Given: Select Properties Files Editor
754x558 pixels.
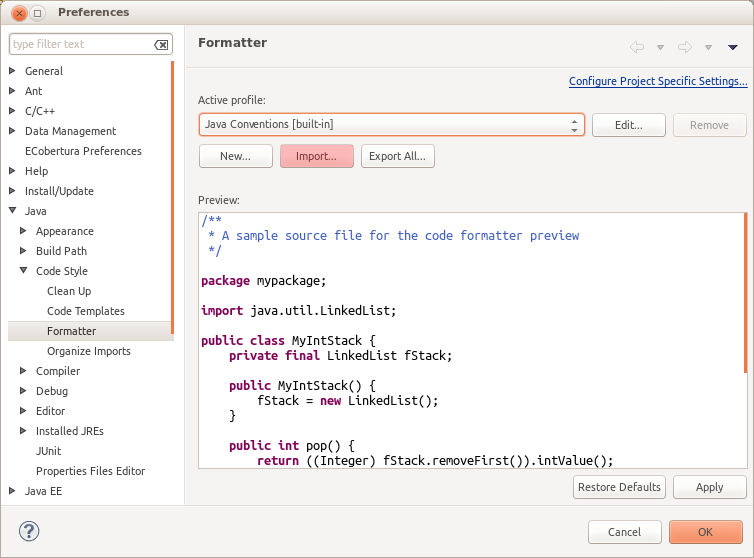Looking at the screenshot, I should coord(90,471).
